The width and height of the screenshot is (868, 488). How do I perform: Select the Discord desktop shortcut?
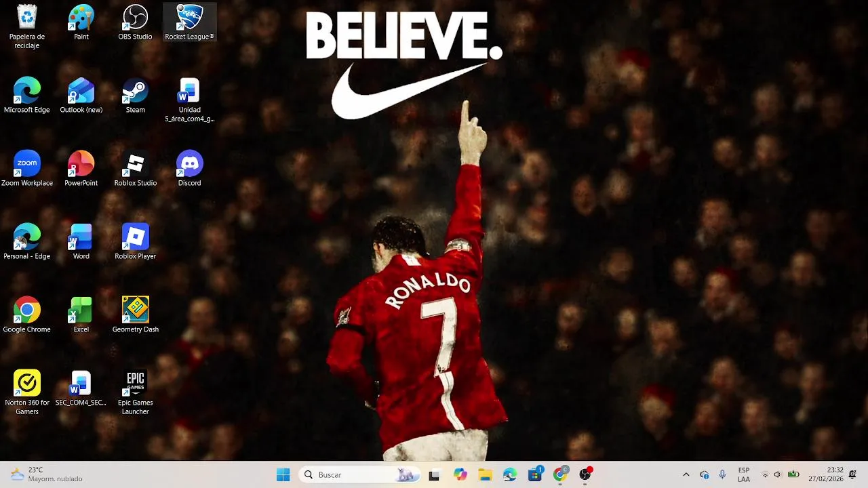[190, 169]
